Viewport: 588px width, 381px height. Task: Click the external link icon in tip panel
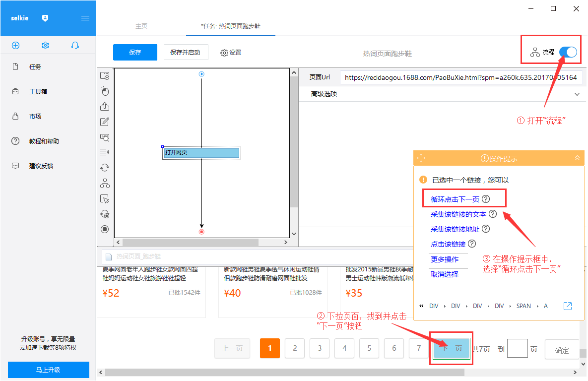(568, 306)
